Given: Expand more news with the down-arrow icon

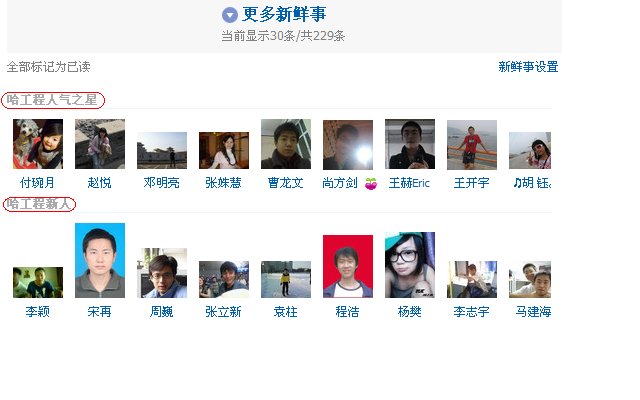Looking at the screenshot, I should (x=230, y=15).
